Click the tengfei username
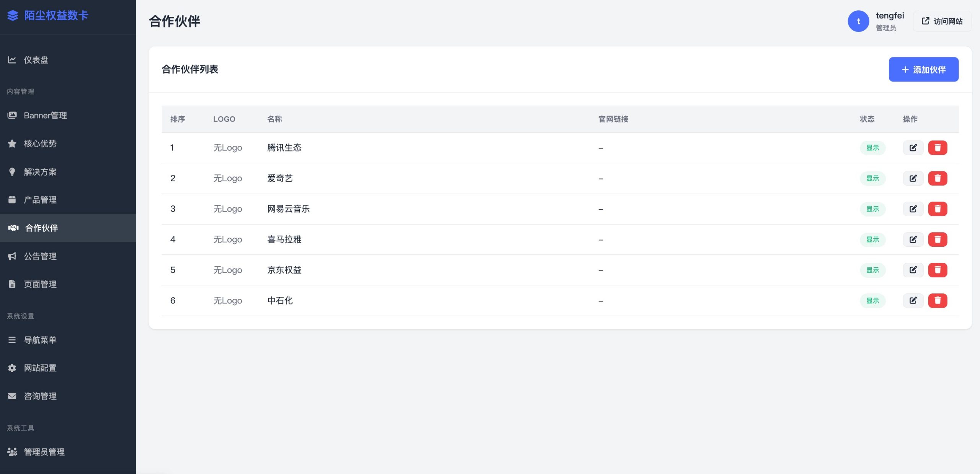 pyautogui.click(x=890, y=16)
